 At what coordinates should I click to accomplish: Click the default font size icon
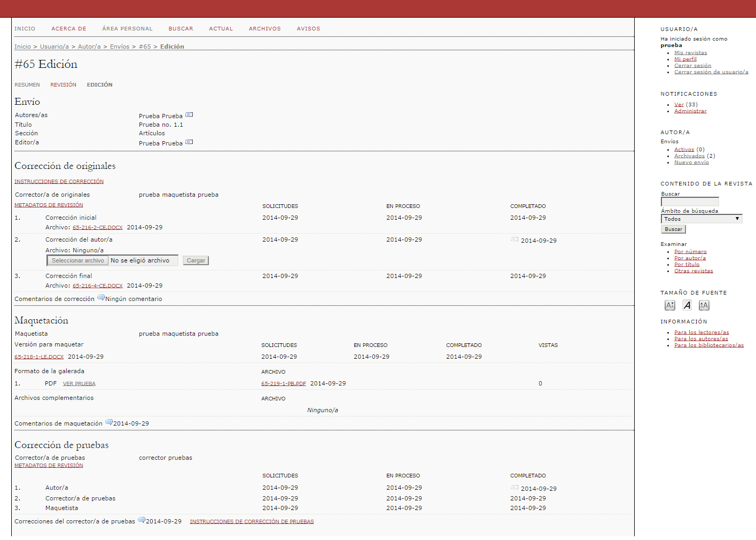687,305
